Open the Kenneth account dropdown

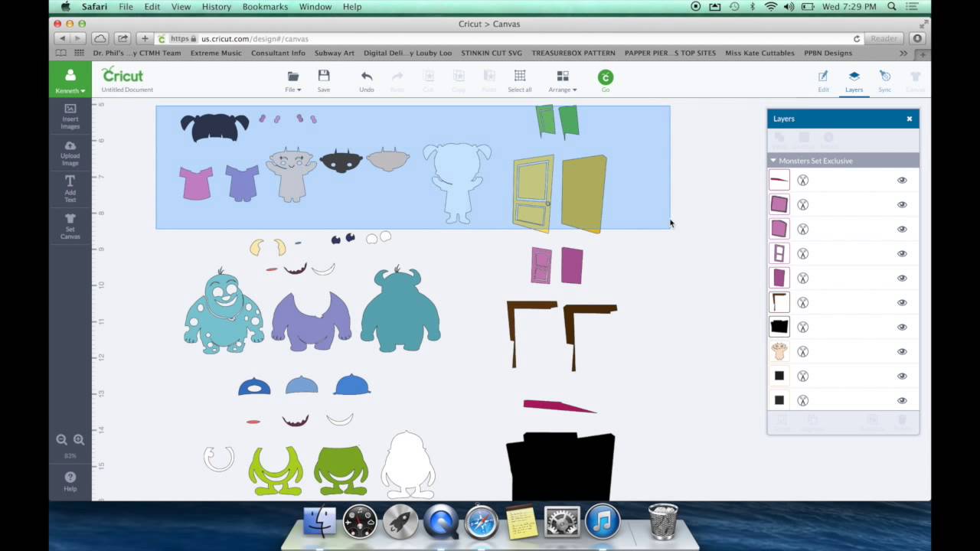pyautogui.click(x=70, y=80)
